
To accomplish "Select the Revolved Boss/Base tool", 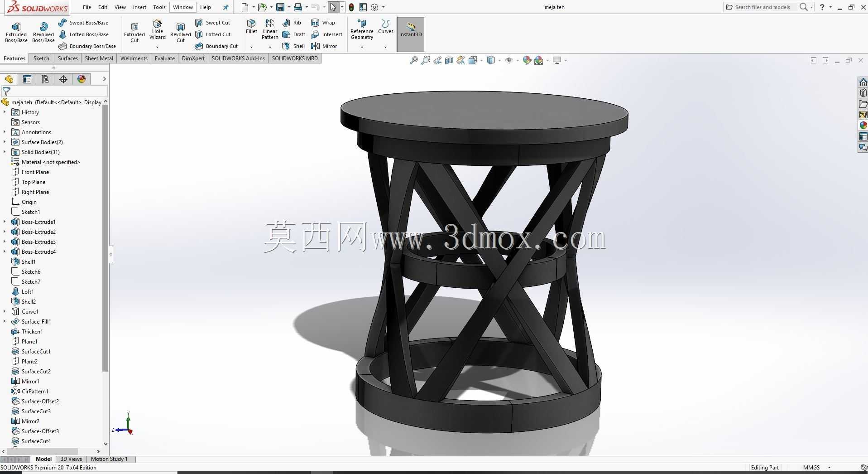I will tap(43, 32).
